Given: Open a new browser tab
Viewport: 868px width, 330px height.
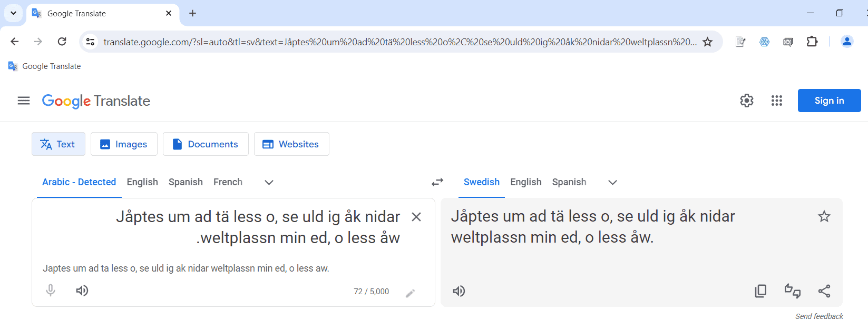Looking at the screenshot, I should point(193,13).
